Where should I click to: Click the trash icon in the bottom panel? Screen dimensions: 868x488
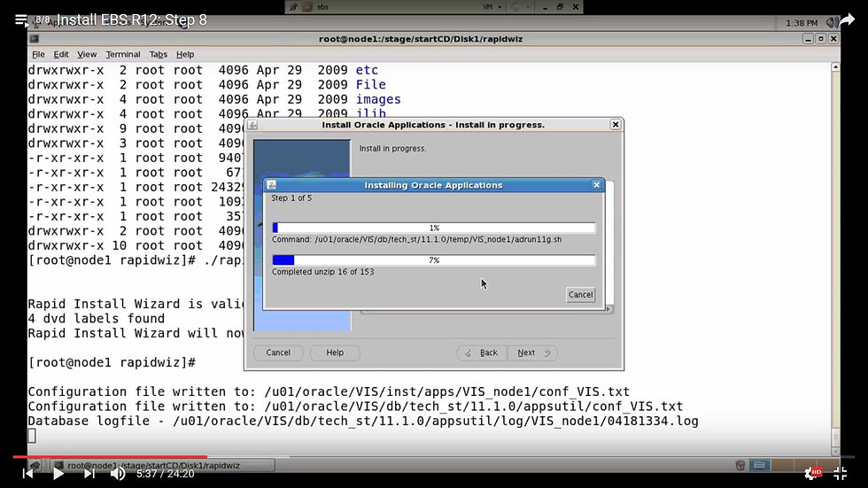tap(740, 465)
